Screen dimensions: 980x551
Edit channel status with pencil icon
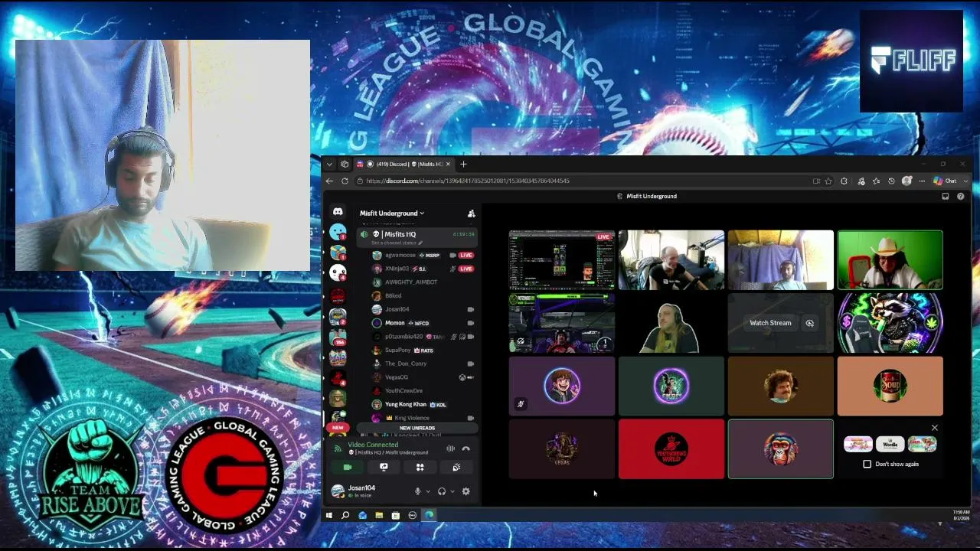point(420,243)
